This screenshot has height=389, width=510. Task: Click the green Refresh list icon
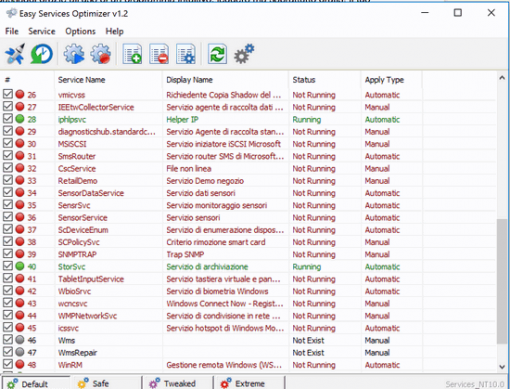[x=217, y=54]
